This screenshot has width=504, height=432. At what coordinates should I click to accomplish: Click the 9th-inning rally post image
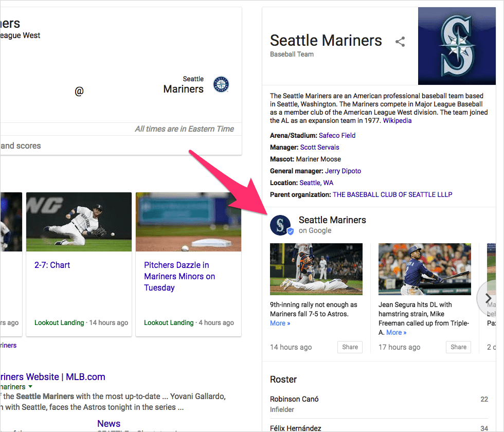[x=316, y=269]
